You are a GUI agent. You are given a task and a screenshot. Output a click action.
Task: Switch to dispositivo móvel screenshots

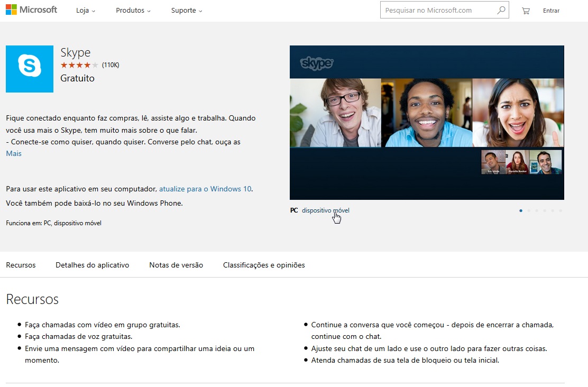click(x=326, y=210)
